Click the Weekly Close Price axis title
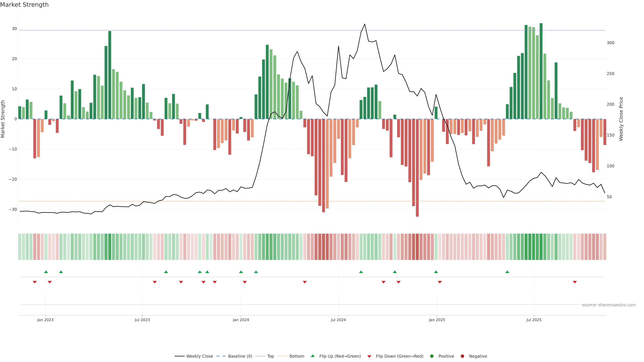The image size is (644, 362). point(621,119)
